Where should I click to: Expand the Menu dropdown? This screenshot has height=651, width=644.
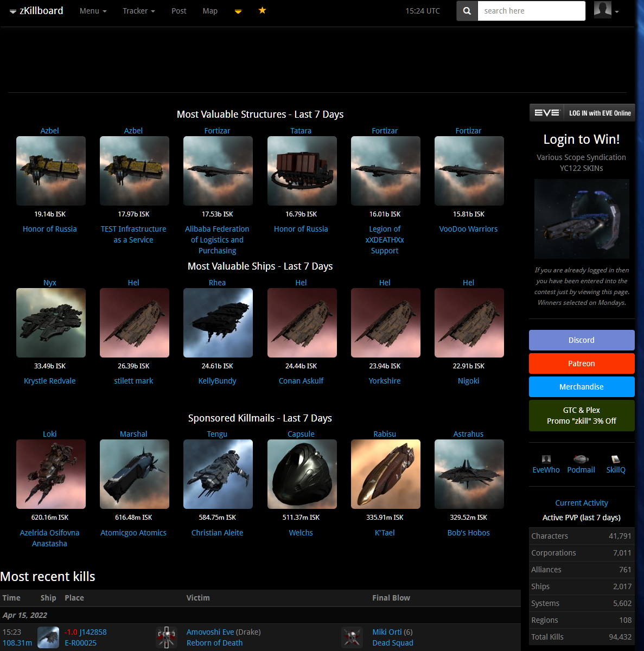coord(93,11)
